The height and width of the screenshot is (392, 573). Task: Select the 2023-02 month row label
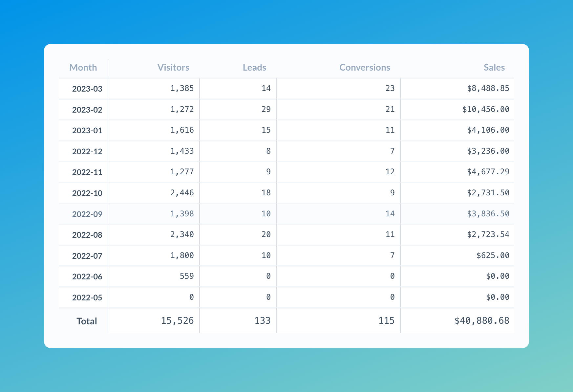click(87, 110)
